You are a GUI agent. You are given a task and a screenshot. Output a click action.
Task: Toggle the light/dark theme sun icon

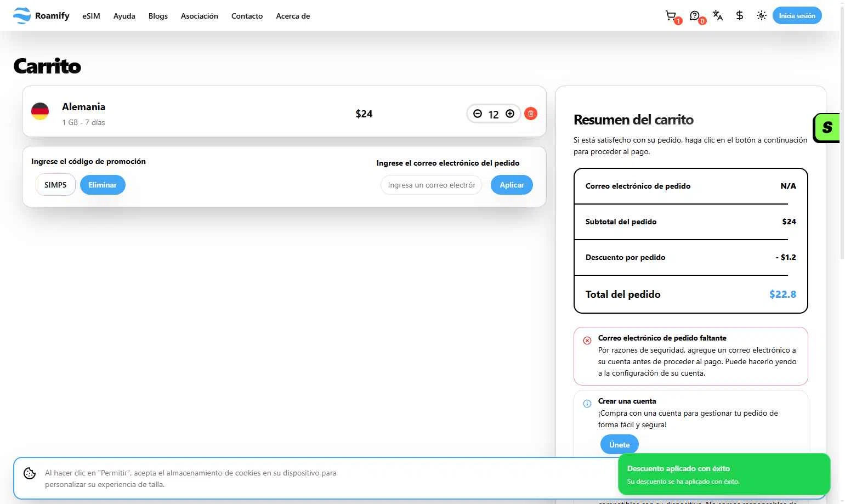[x=762, y=16]
